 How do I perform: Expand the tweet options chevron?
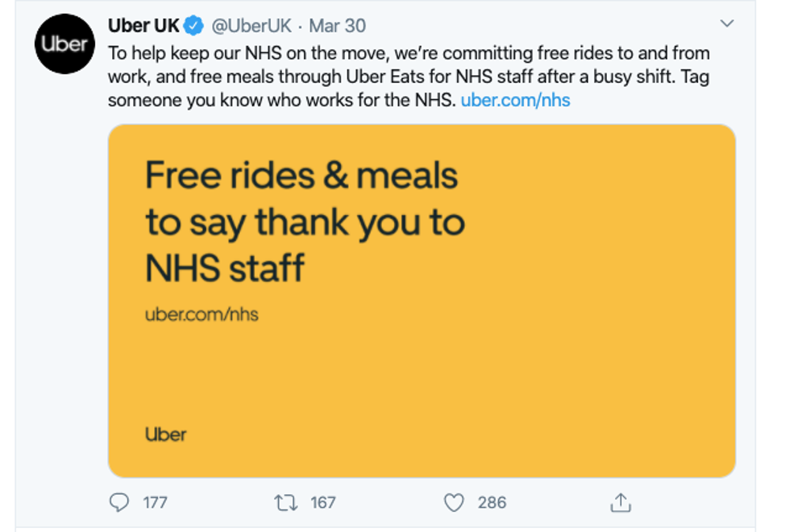727,23
